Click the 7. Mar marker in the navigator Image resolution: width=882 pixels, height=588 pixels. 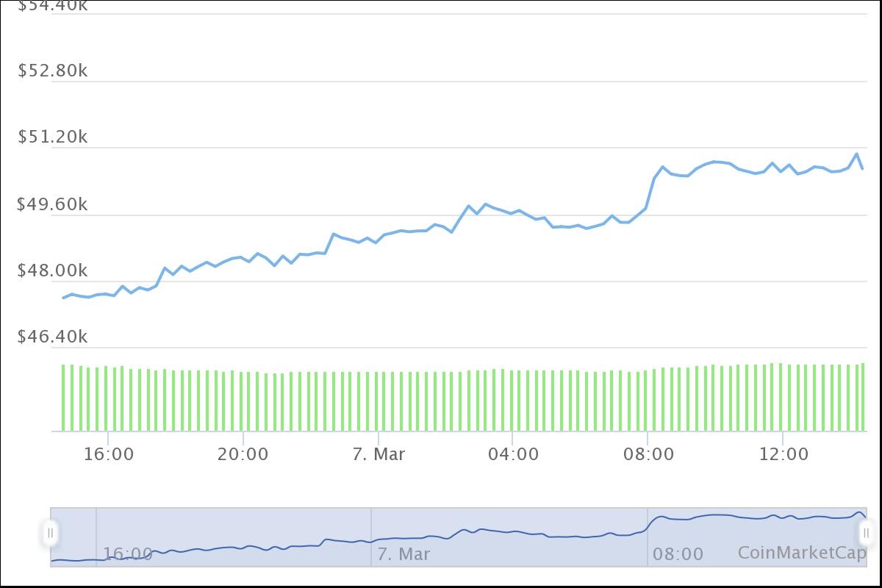point(403,554)
